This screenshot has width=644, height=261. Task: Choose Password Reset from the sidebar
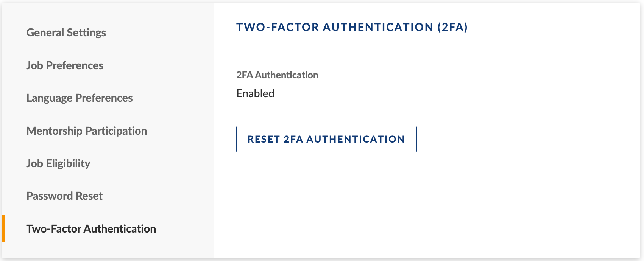point(64,196)
